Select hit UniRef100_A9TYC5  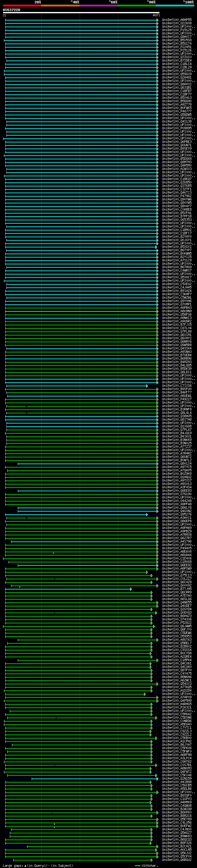point(177,467)
